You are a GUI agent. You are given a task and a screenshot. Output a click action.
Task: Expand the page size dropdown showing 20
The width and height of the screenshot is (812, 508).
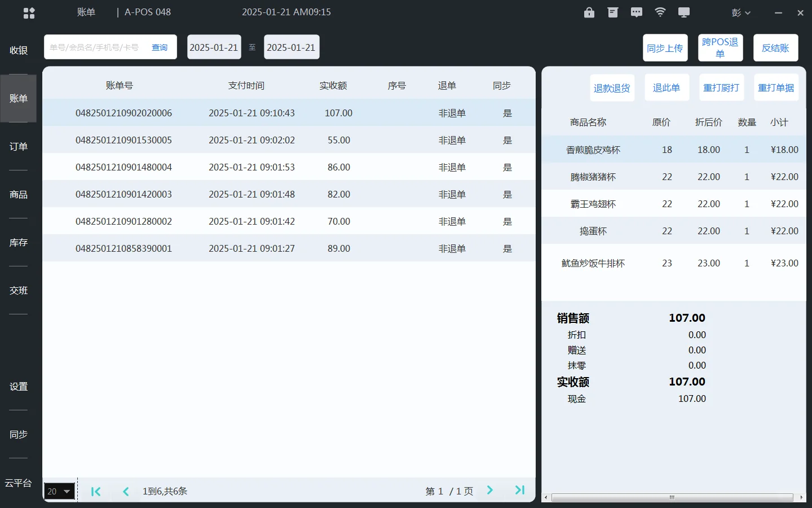tap(59, 491)
